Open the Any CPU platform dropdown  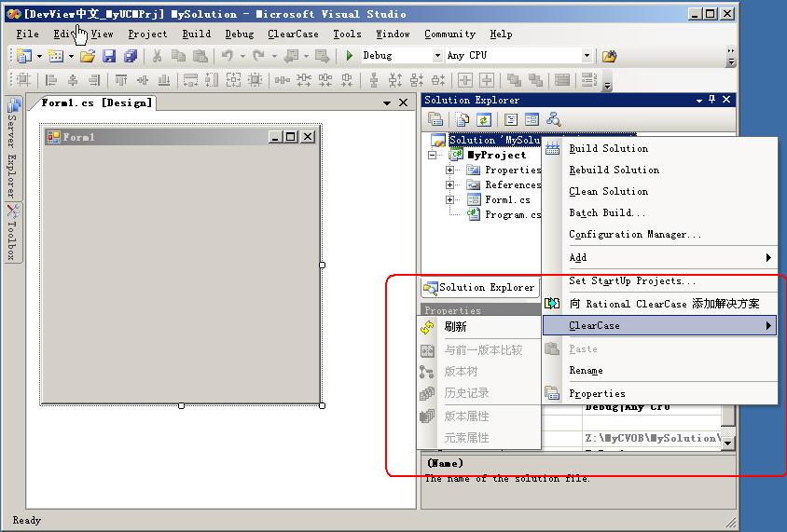(587, 56)
